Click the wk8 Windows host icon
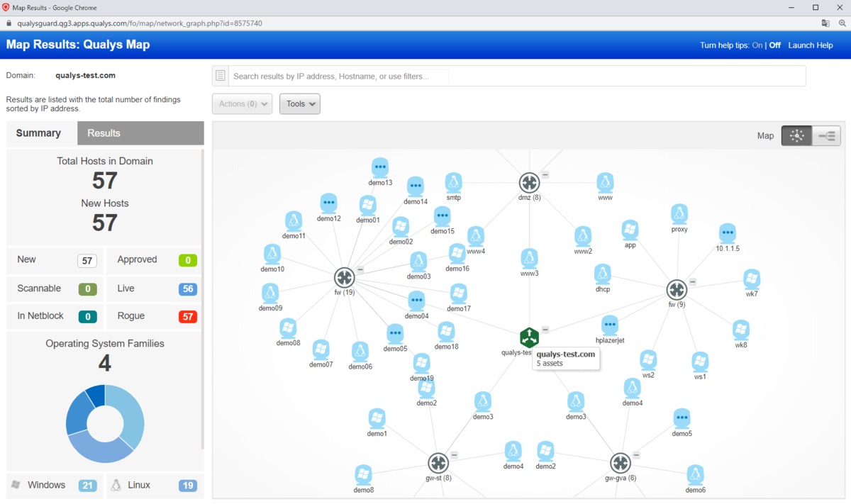This screenshot has height=504, width=851. point(741,330)
